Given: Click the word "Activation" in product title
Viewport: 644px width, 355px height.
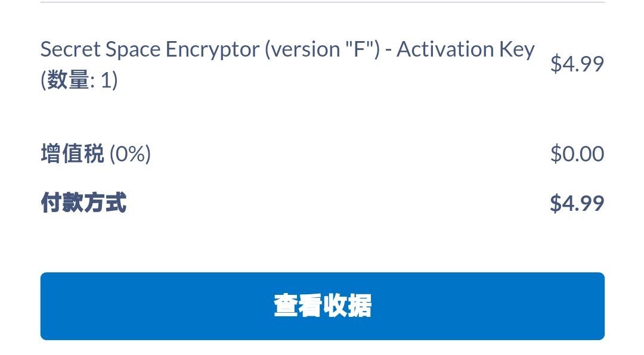Looking at the screenshot, I should point(444,49).
